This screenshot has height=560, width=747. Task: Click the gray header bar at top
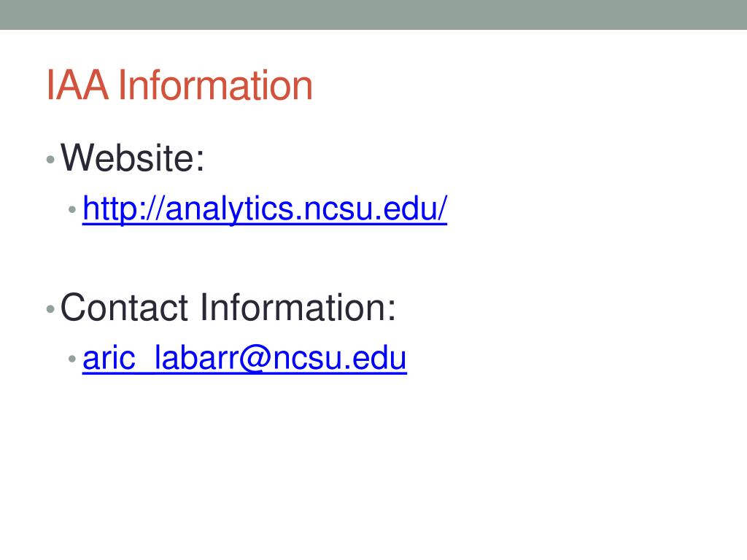(x=373, y=15)
